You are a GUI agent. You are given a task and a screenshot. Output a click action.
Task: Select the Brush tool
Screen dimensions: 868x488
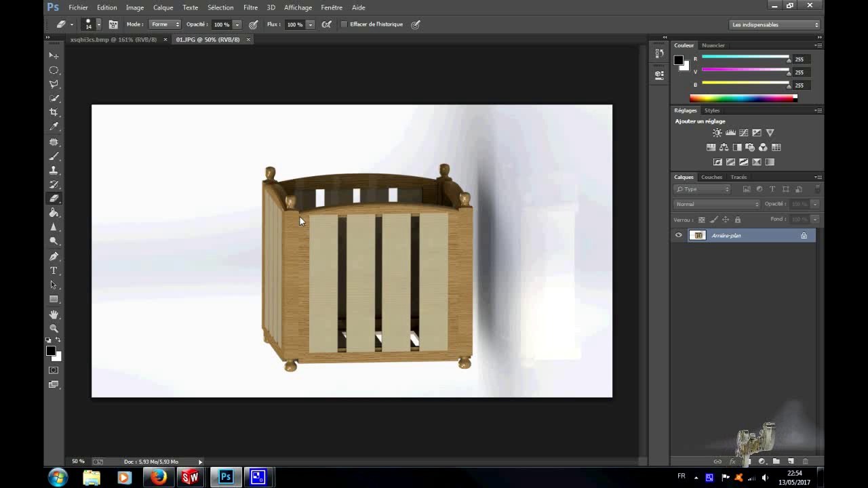pyautogui.click(x=54, y=157)
